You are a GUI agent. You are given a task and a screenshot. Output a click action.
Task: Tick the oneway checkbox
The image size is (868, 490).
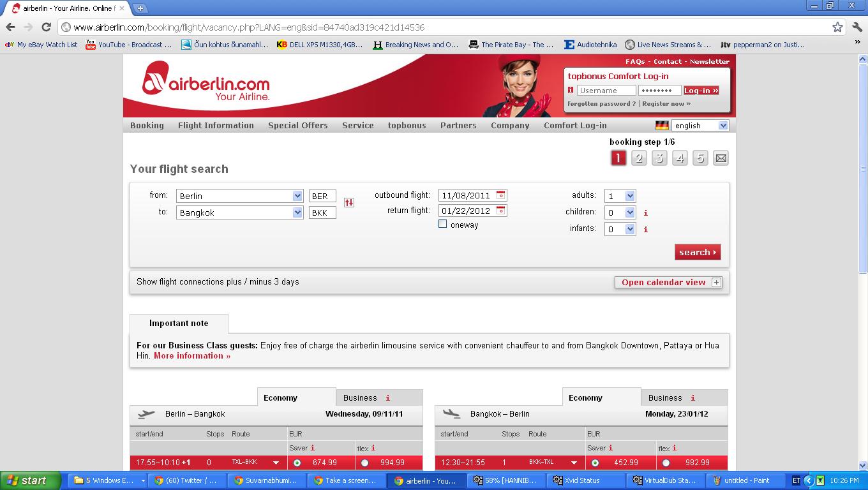pos(442,224)
